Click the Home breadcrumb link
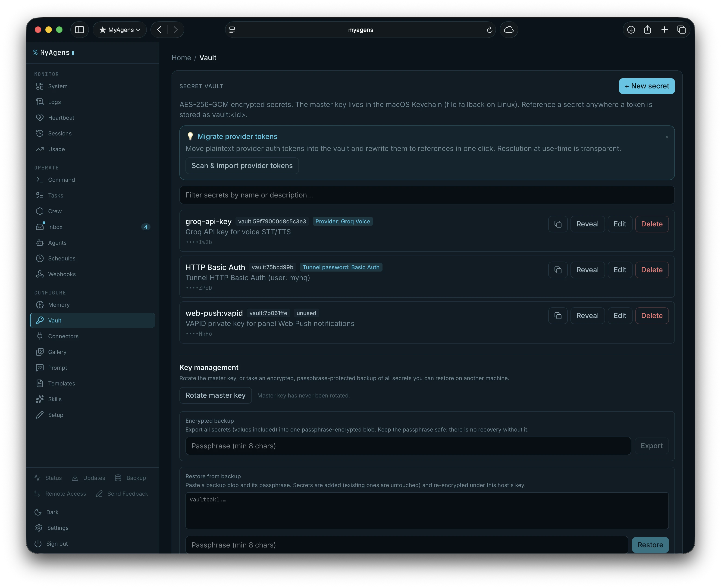Screen dimensions: 721x588 181,58
